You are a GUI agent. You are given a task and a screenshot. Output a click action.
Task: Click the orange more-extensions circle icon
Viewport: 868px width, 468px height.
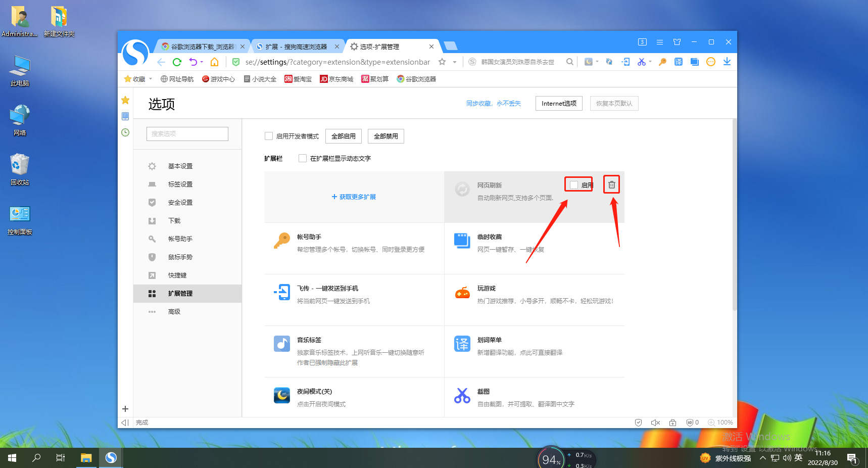pyautogui.click(x=711, y=62)
